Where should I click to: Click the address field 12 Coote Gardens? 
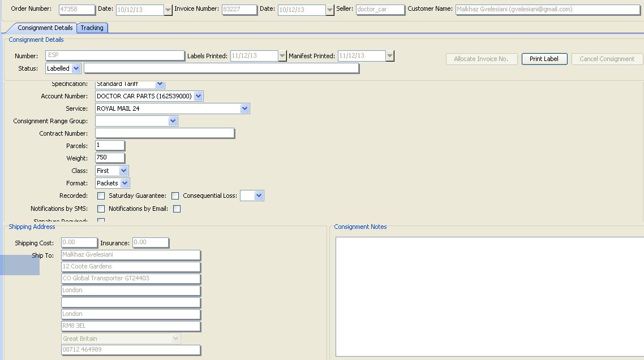(x=131, y=267)
